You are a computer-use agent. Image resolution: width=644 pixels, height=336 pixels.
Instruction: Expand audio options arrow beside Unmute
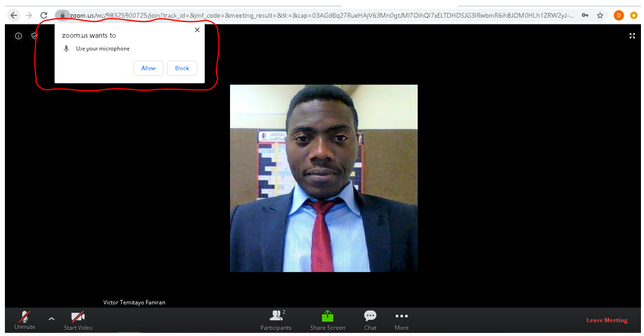tap(51, 318)
